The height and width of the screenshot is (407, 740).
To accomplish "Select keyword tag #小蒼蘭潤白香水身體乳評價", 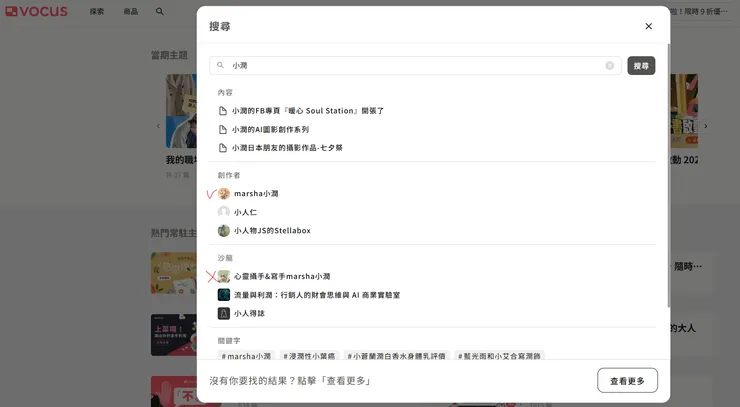I will click(x=396, y=356).
